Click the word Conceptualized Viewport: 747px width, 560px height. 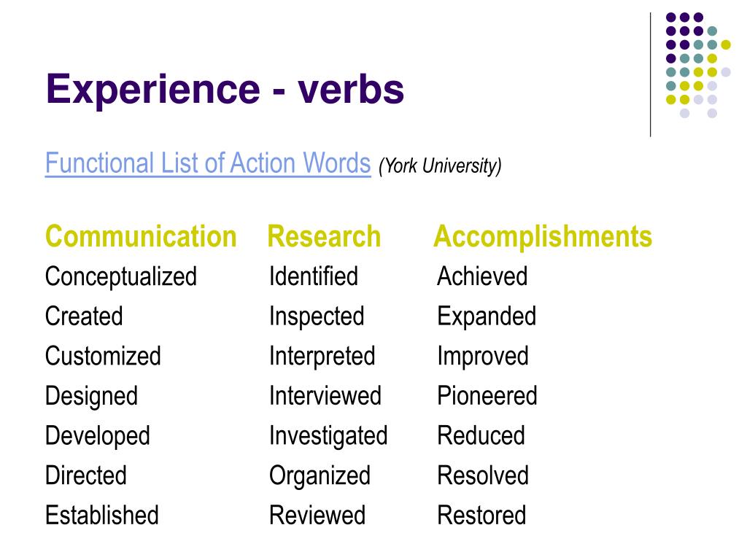tap(121, 277)
